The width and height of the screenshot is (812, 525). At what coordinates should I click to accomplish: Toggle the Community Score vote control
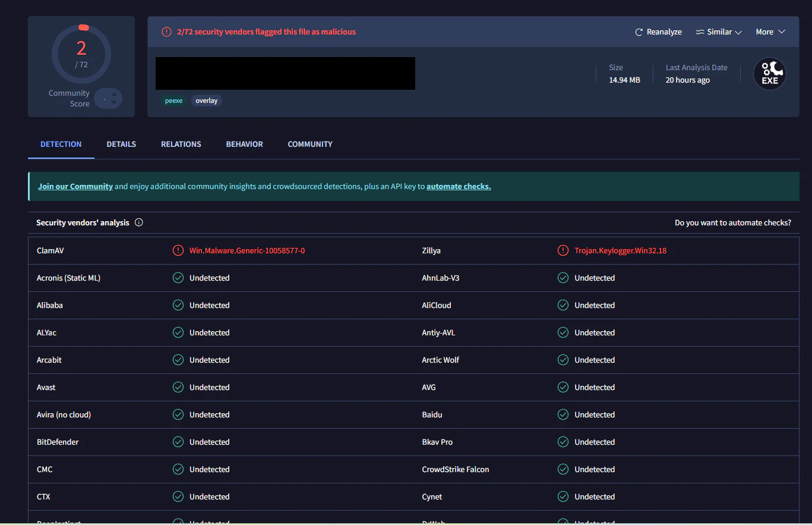point(108,99)
